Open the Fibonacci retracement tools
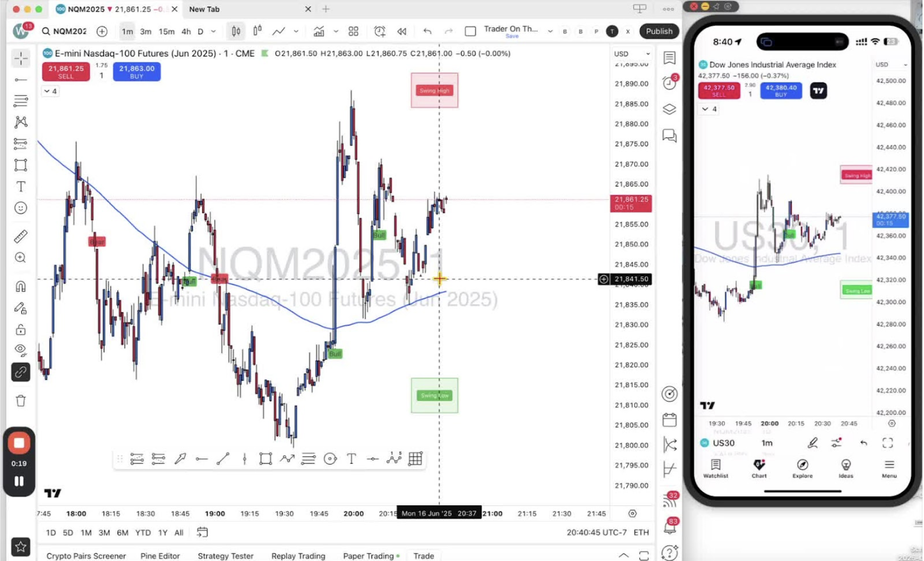The height and width of the screenshot is (561, 924). pos(21,101)
